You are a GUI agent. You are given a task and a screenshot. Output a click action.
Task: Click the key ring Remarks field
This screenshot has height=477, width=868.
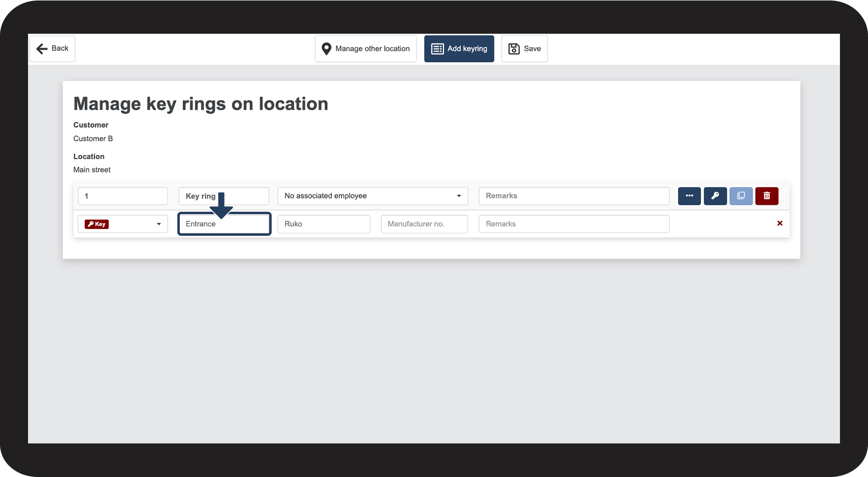574,196
